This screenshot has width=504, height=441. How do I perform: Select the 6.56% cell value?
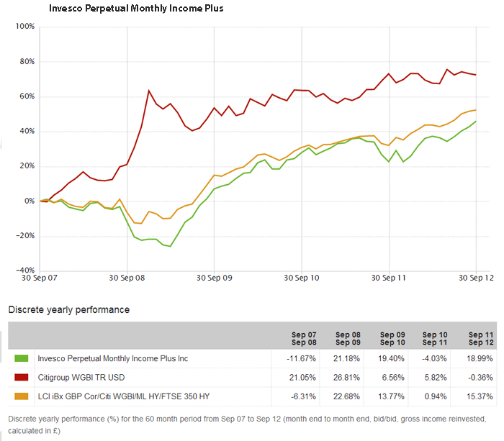[393, 378]
